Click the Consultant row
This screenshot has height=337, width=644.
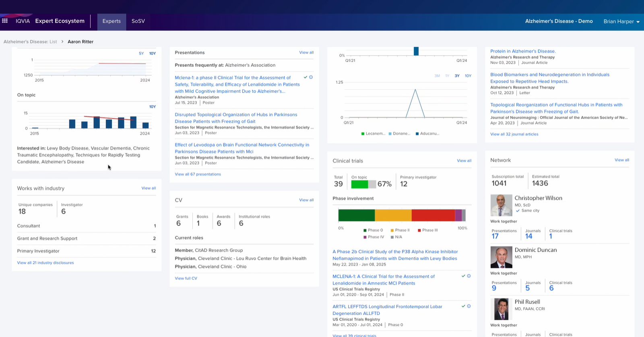tap(87, 226)
